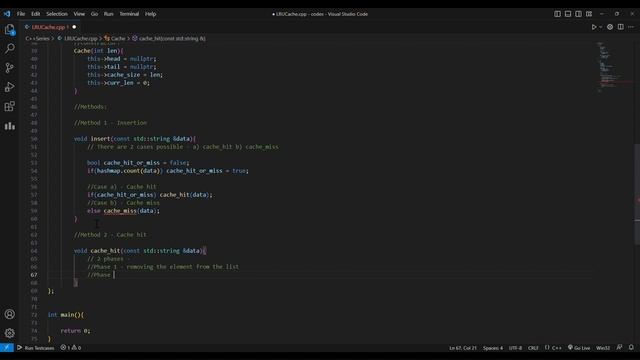Open the Explorer view in activity bar
Screen dimensions: 640x360
click(9, 29)
